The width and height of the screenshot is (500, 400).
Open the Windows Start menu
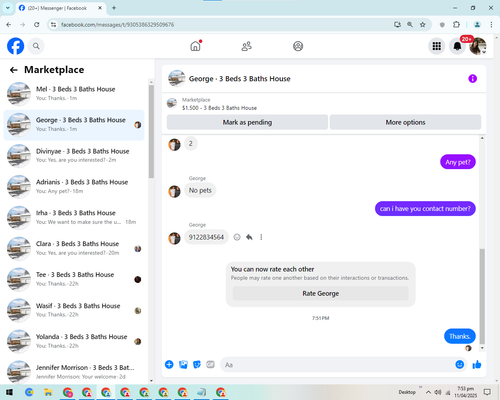9,392
